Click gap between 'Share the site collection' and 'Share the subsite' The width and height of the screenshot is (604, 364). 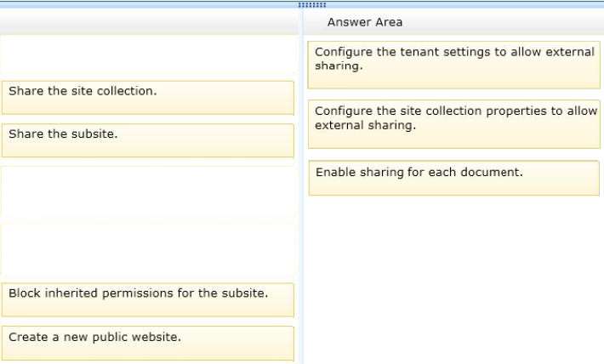pos(148,119)
